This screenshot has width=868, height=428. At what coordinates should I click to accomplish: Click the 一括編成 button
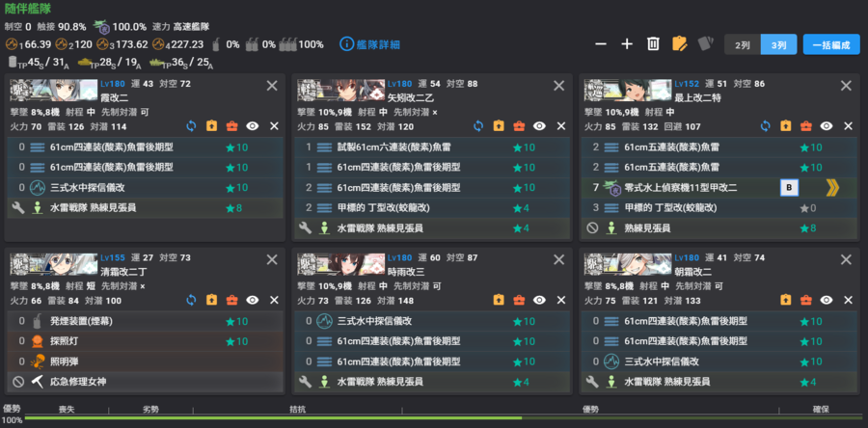(831, 44)
